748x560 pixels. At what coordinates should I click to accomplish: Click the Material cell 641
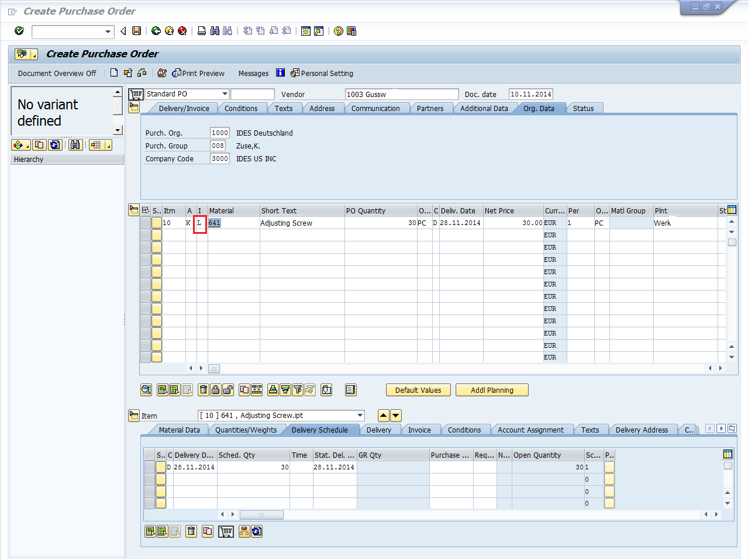click(x=234, y=223)
